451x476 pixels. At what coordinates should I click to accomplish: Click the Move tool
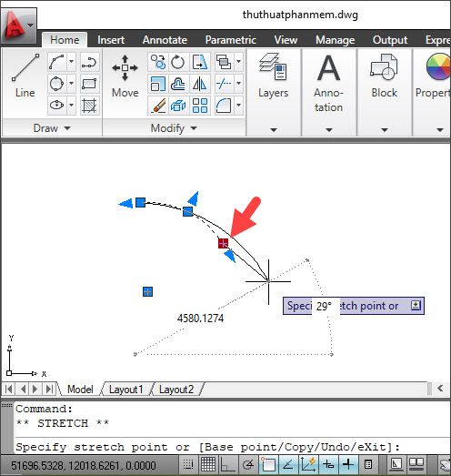(x=125, y=76)
